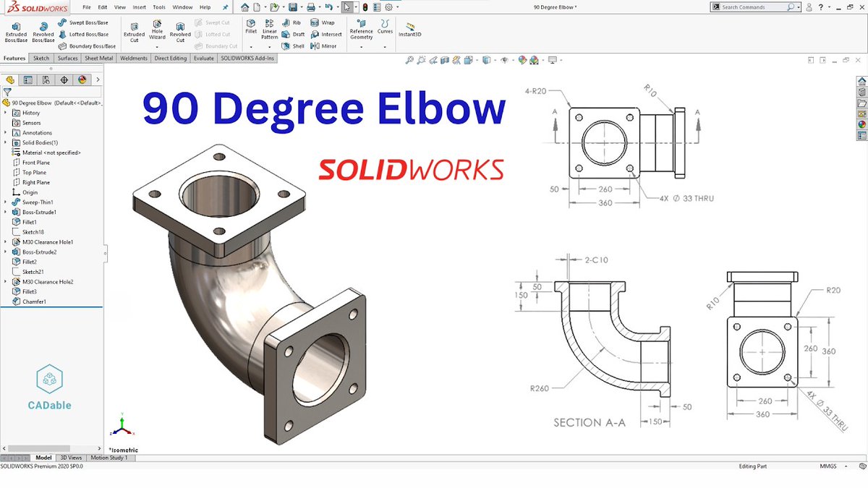The height and width of the screenshot is (488, 868).
Task: Expand the Solid Bodies(1) node
Action: coord(7,142)
